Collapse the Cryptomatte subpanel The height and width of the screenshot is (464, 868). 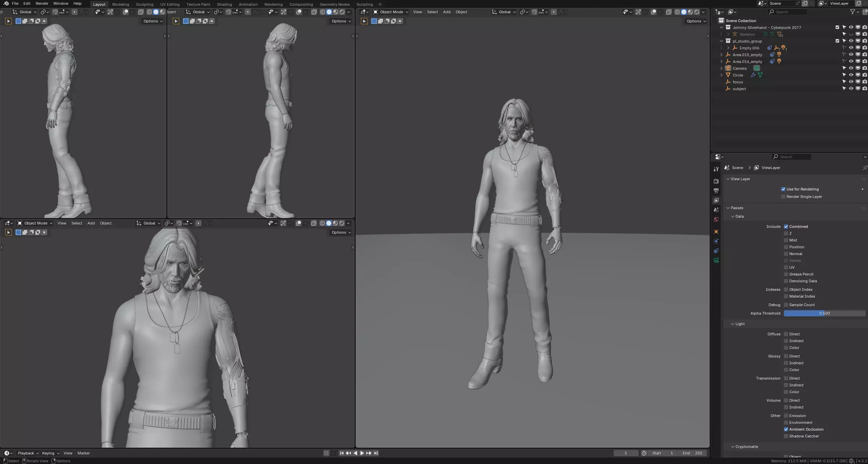coord(733,447)
